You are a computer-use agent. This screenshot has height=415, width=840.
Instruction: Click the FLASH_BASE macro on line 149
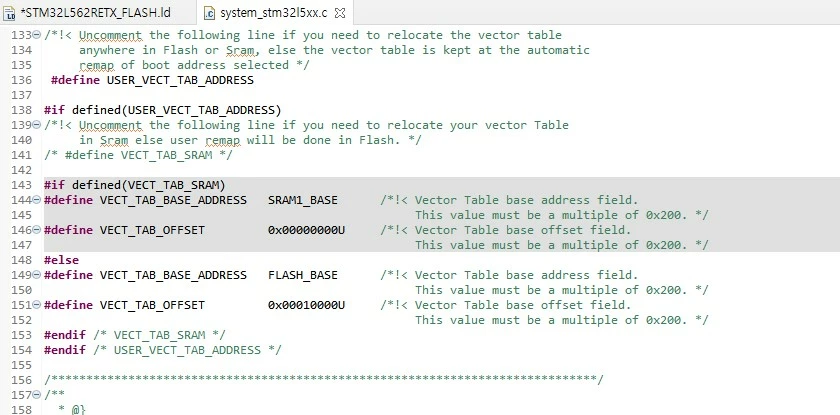(303, 275)
